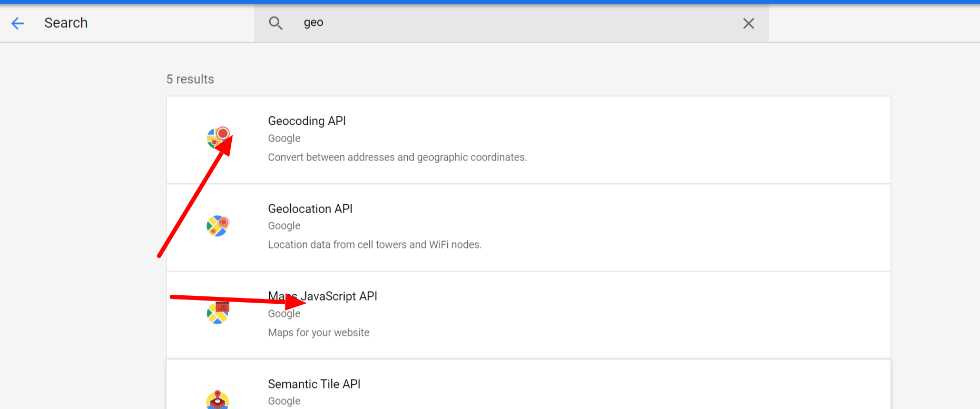The width and height of the screenshot is (980, 409).
Task: Click the magnifying glass search icon
Action: coord(276,23)
